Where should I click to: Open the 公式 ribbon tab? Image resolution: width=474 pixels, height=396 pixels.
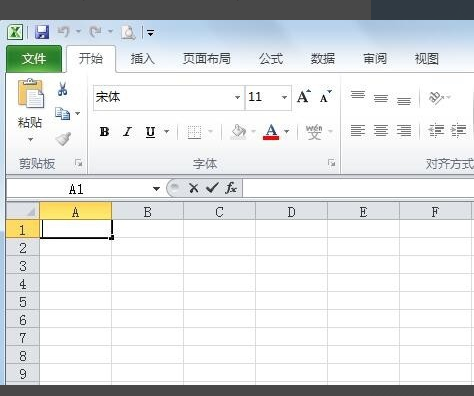point(271,59)
